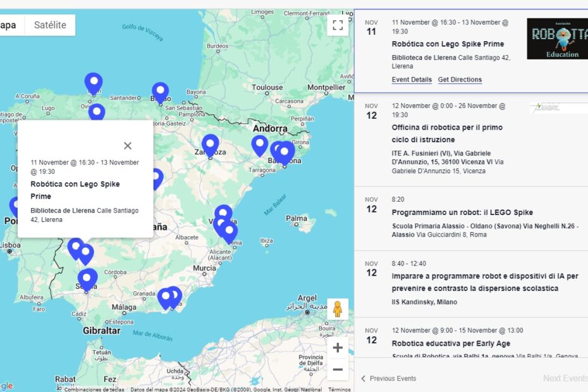The height and width of the screenshot is (392, 588).
Task: Open Officina di robotica event title
Action: pyautogui.click(x=447, y=133)
